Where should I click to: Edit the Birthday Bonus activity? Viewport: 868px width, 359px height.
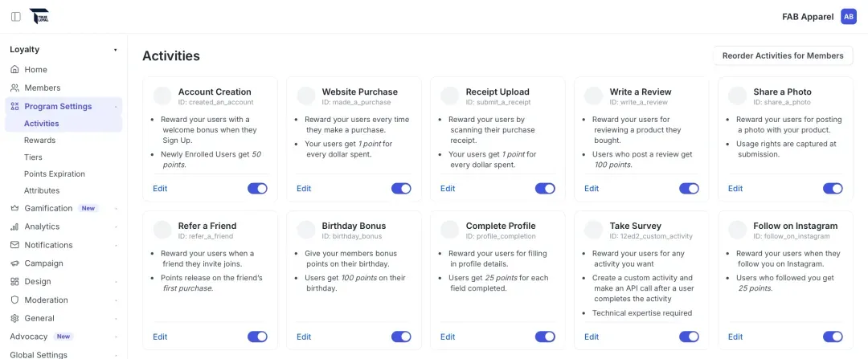click(304, 337)
